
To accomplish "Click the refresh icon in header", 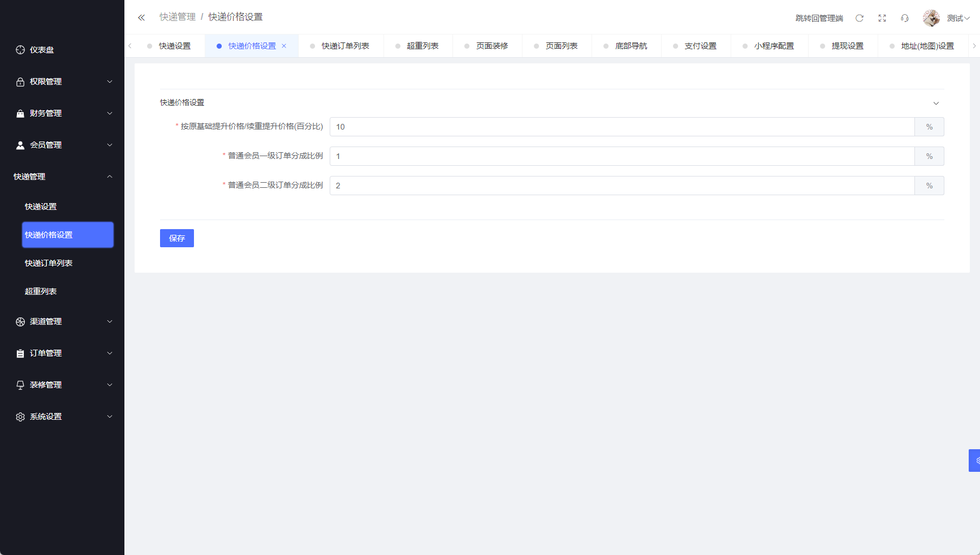I will [859, 18].
